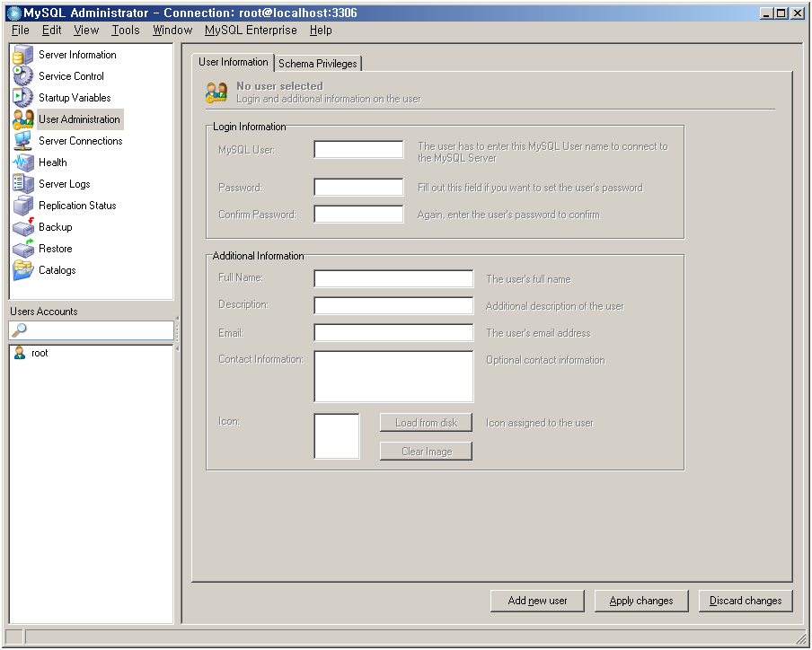Viewport: 812px width, 650px height.
Task: Open Server Information section icon
Action: coord(22,55)
